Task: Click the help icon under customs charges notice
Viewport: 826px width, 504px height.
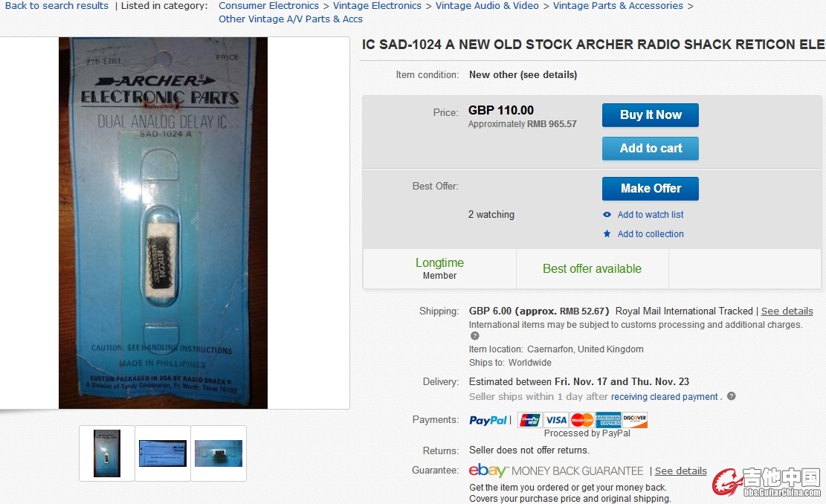Action: [x=474, y=336]
